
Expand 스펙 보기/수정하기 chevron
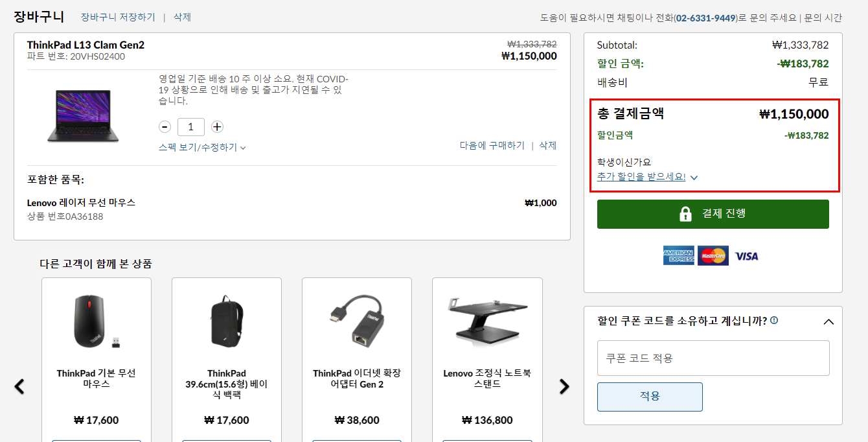[243, 148]
